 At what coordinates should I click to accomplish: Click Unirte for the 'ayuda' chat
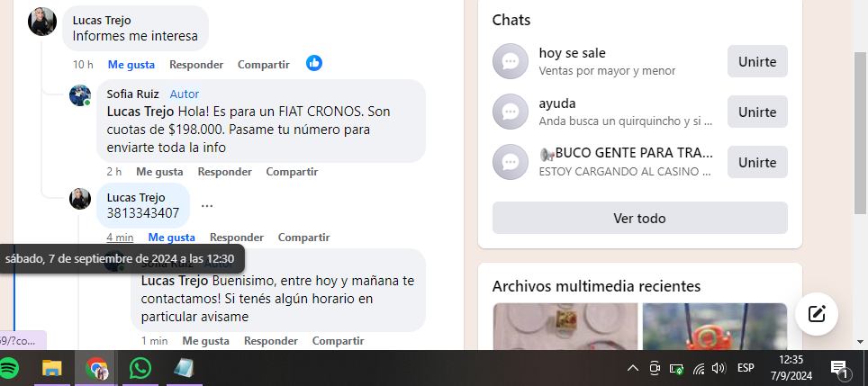click(757, 112)
